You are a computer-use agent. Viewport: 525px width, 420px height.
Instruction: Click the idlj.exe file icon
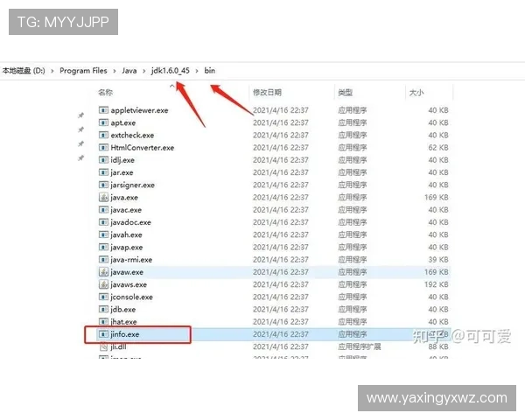pos(103,160)
